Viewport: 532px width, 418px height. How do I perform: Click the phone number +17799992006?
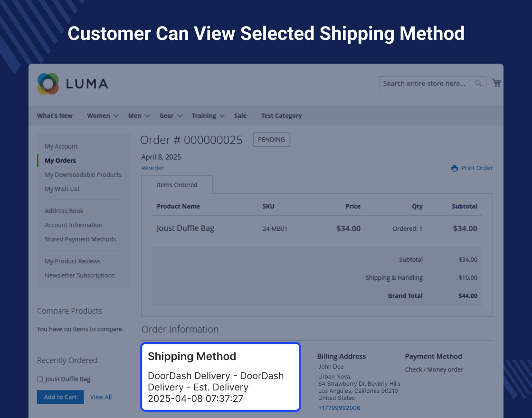(339, 408)
